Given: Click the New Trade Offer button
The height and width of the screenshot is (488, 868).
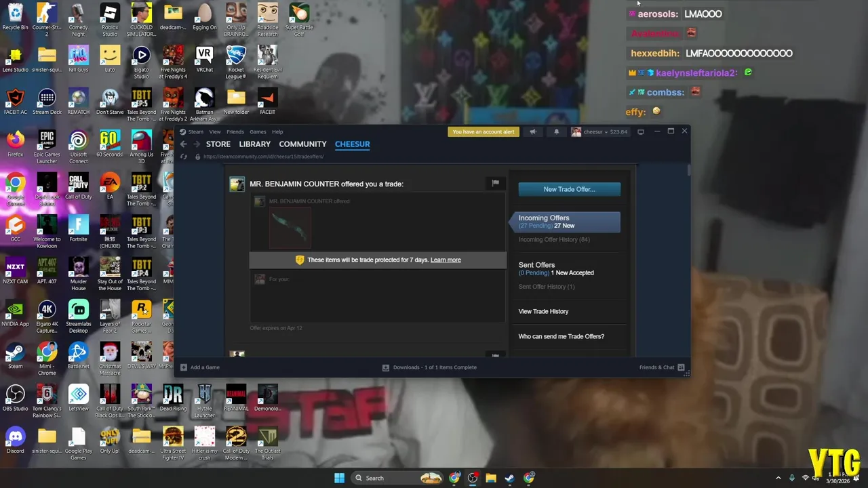Looking at the screenshot, I should pyautogui.click(x=569, y=189).
